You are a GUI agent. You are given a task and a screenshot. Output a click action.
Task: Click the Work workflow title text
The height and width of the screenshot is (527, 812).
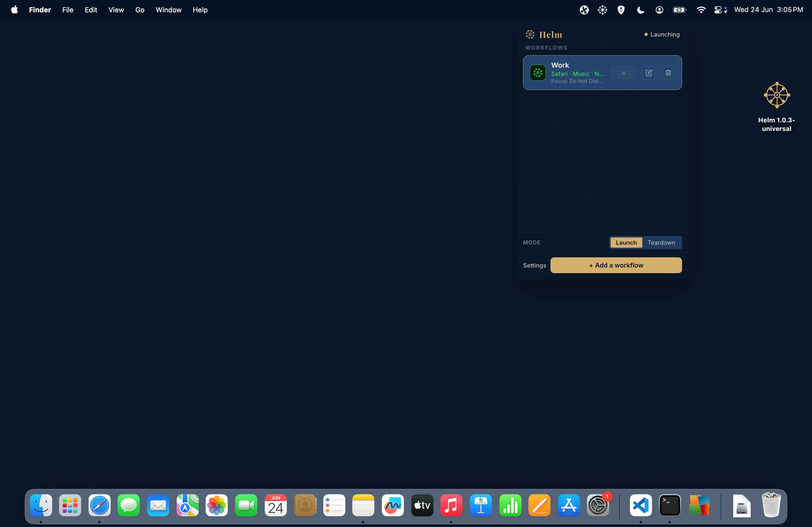[x=560, y=65]
